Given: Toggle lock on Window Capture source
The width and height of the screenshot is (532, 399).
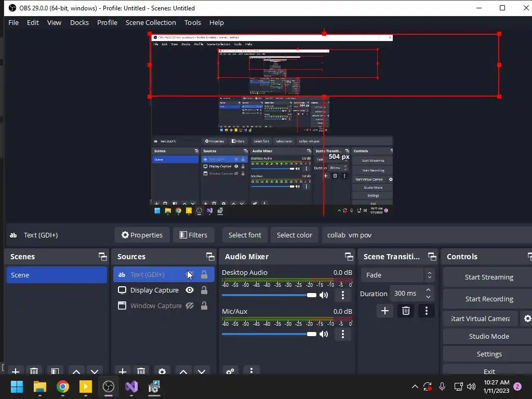Looking at the screenshot, I should click(x=204, y=305).
